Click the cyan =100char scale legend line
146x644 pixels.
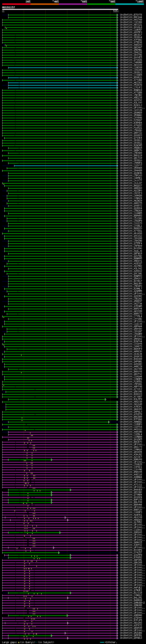102,642
